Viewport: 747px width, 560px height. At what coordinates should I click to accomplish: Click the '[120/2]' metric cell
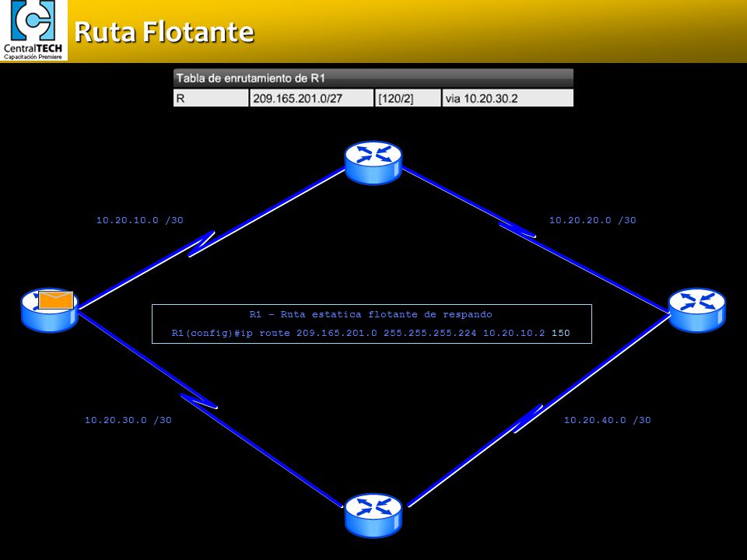[x=408, y=98]
